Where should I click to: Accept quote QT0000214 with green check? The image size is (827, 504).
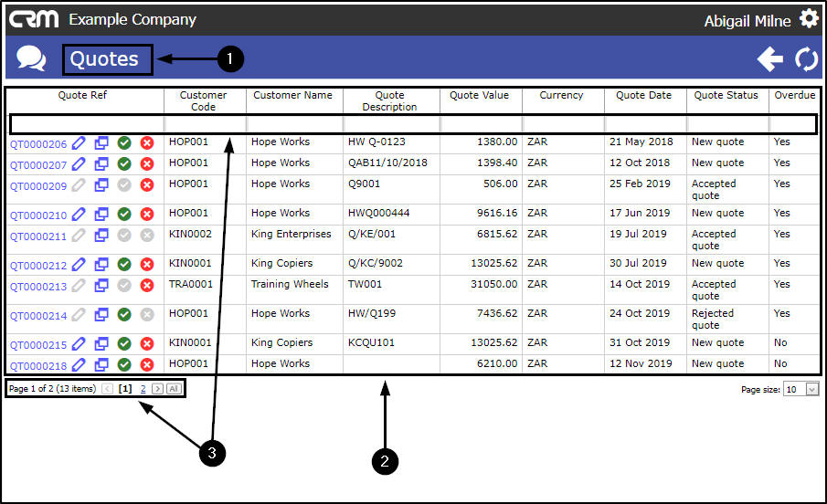(124, 315)
